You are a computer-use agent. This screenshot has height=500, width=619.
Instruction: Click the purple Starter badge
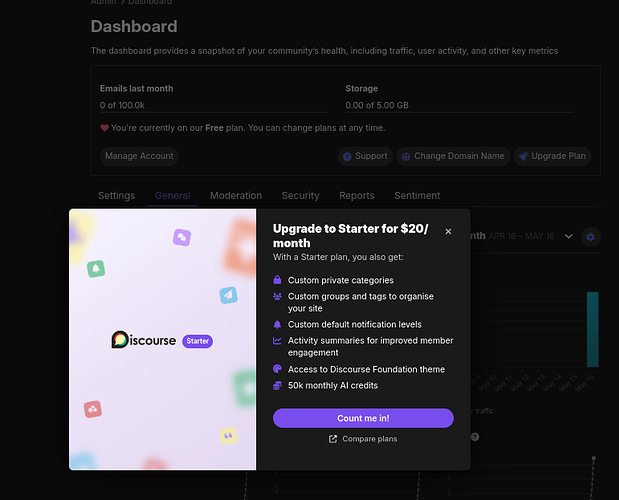click(x=197, y=341)
